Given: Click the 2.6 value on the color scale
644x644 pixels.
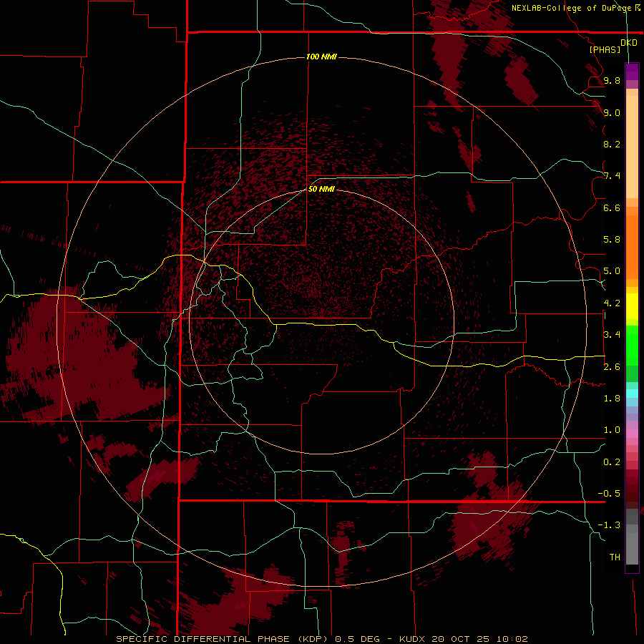Looking at the screenshot, I should (x=612, y=366).
